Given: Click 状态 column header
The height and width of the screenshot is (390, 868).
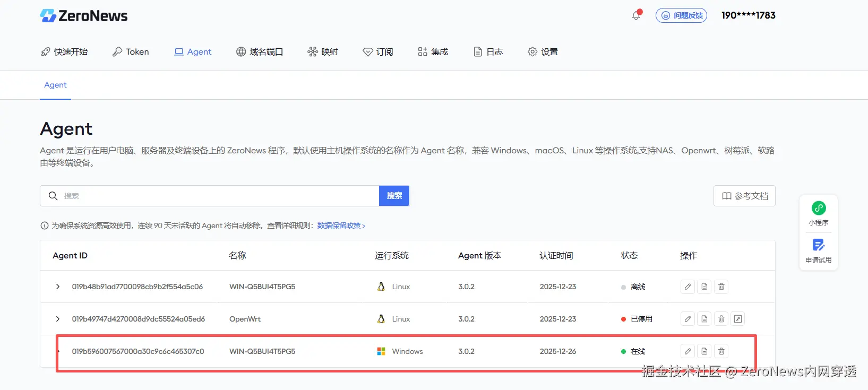Looking at the screenshot, I should coord(629,255).
